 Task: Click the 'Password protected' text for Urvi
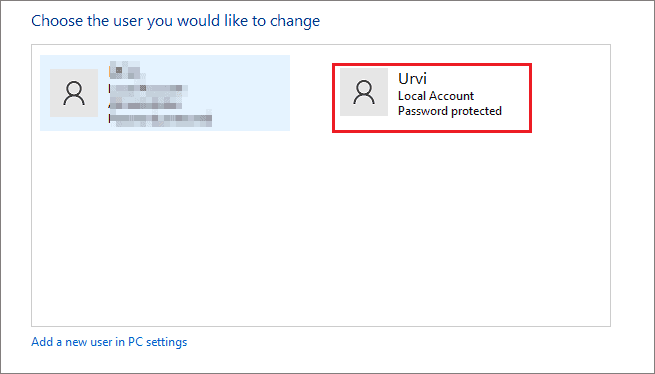click(449, 111)
